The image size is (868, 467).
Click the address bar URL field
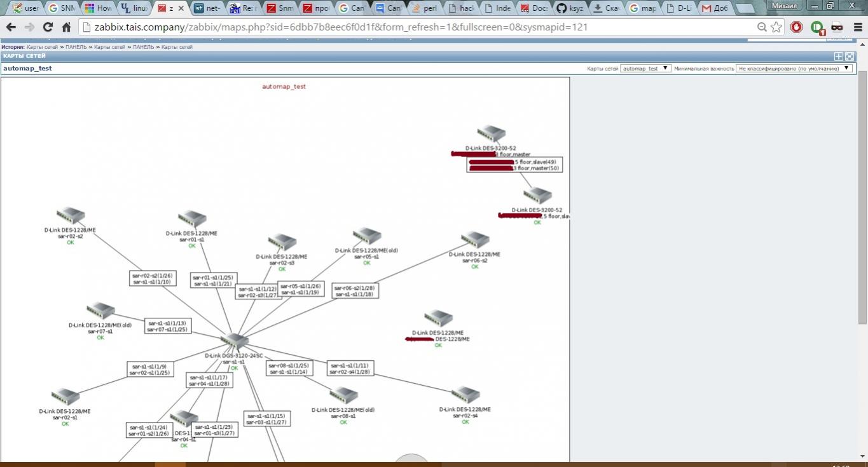point(420,27)
